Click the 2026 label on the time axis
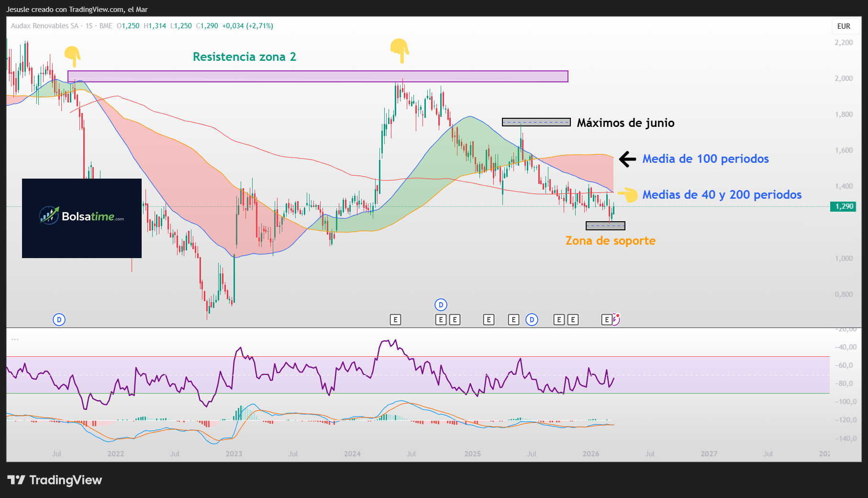This screenshot has width=868, height=498. [x=590, y=453]
